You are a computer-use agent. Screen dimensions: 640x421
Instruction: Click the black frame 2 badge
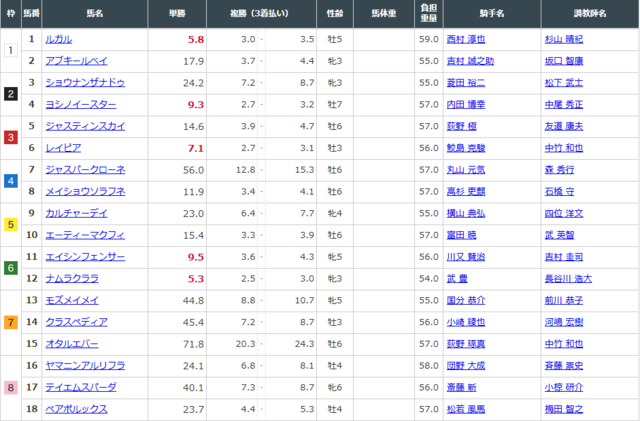[9, 93]
